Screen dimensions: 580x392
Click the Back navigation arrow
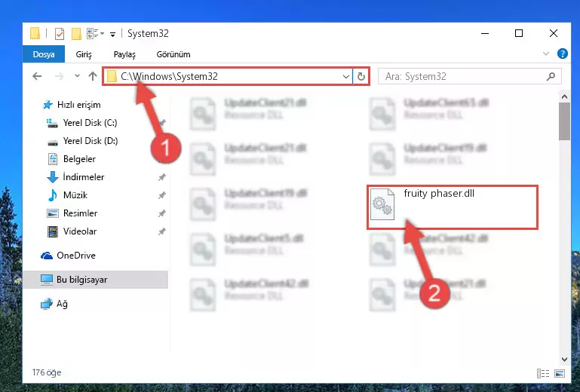coord(37,76)
